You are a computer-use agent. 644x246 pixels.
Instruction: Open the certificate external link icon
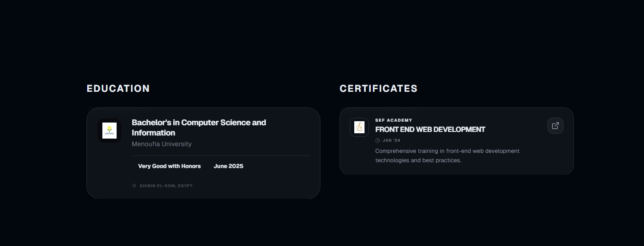[555, 126]
